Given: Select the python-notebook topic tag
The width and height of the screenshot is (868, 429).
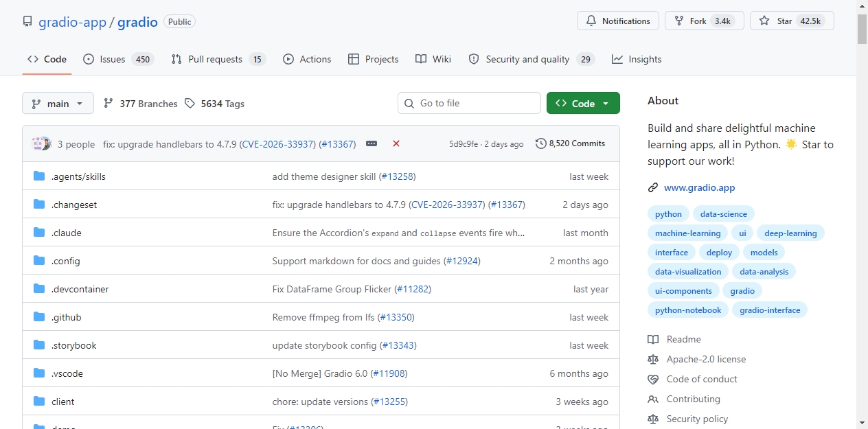Looking at the screenshot, I should point(688,310).
